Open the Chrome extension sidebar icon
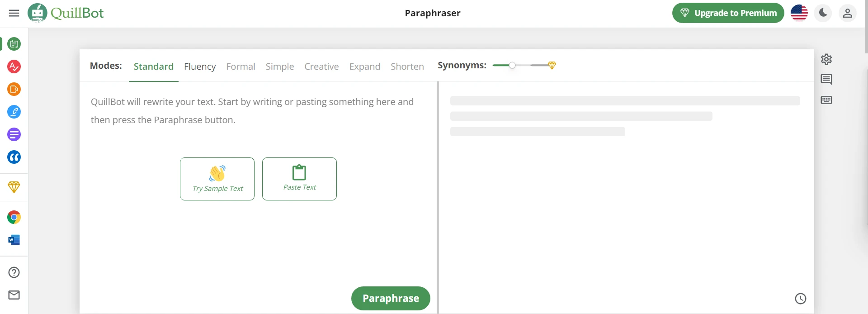This screenshot has width=868, height=314. coord(14,217)
